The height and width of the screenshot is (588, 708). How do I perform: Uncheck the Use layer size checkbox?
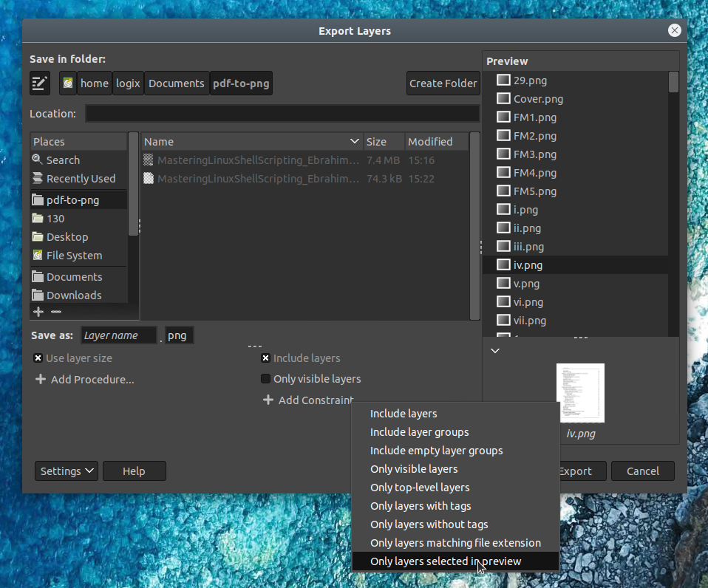click(38, 358)
